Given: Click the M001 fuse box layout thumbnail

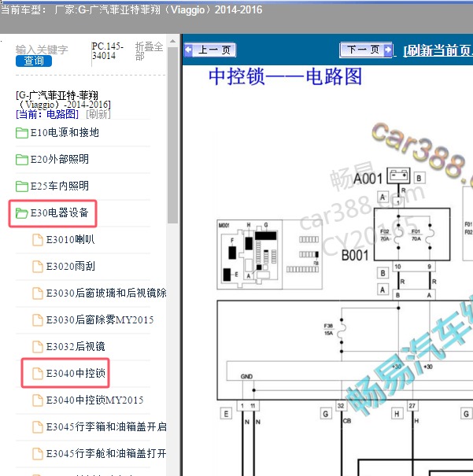Looking at the screenshot, I should pos(270,254).
